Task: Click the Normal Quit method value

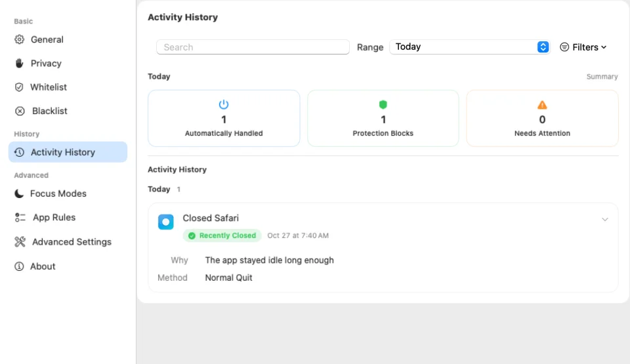Action: pos(228,277)
